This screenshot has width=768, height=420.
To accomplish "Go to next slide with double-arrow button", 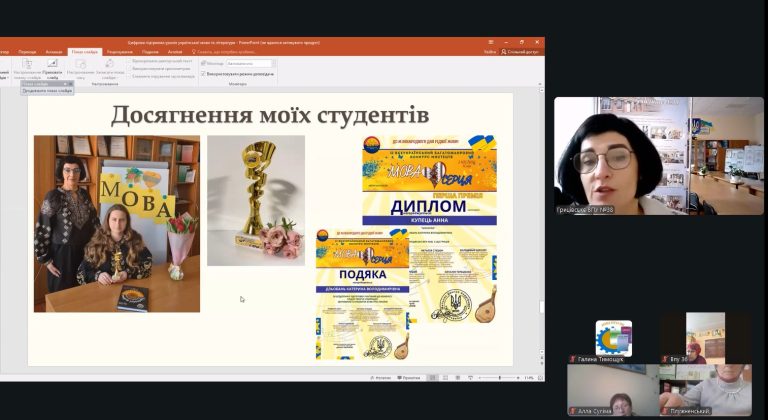I will point(541,365).
